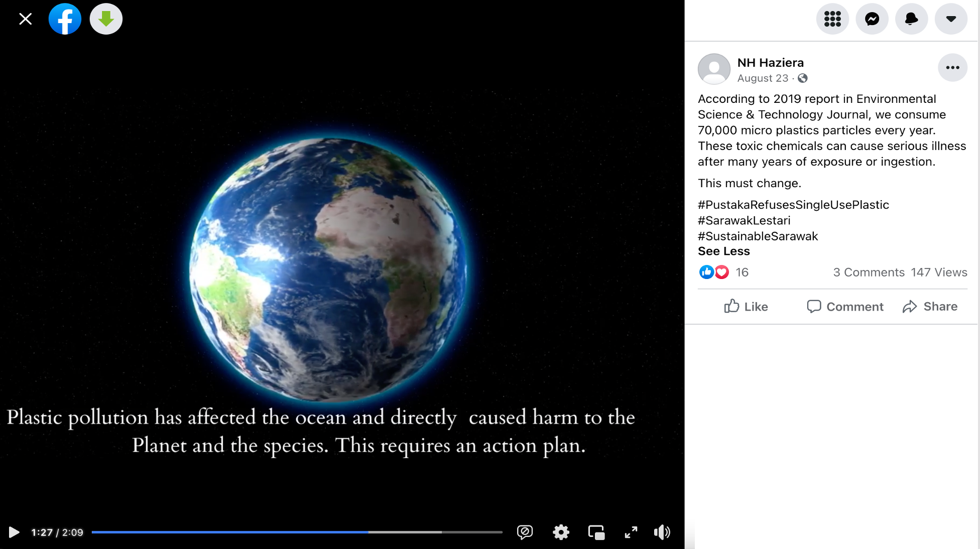Show notifications bell

(x=912, y=19)
